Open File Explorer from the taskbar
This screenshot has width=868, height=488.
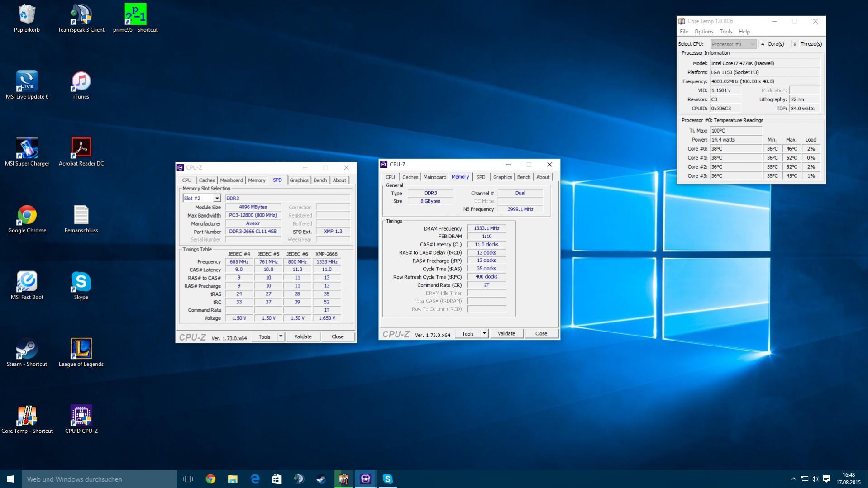(x=233, y=479)
